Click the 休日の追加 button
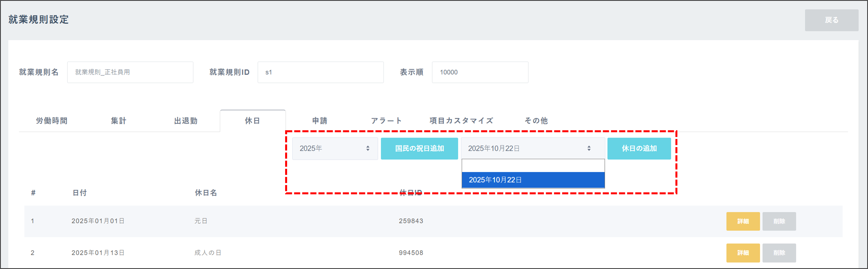This screenshot has height=269, width=868. point(639,148)
